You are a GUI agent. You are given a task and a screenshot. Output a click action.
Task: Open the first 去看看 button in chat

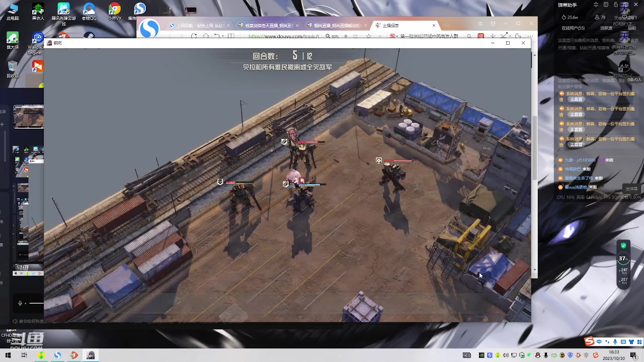576,100
